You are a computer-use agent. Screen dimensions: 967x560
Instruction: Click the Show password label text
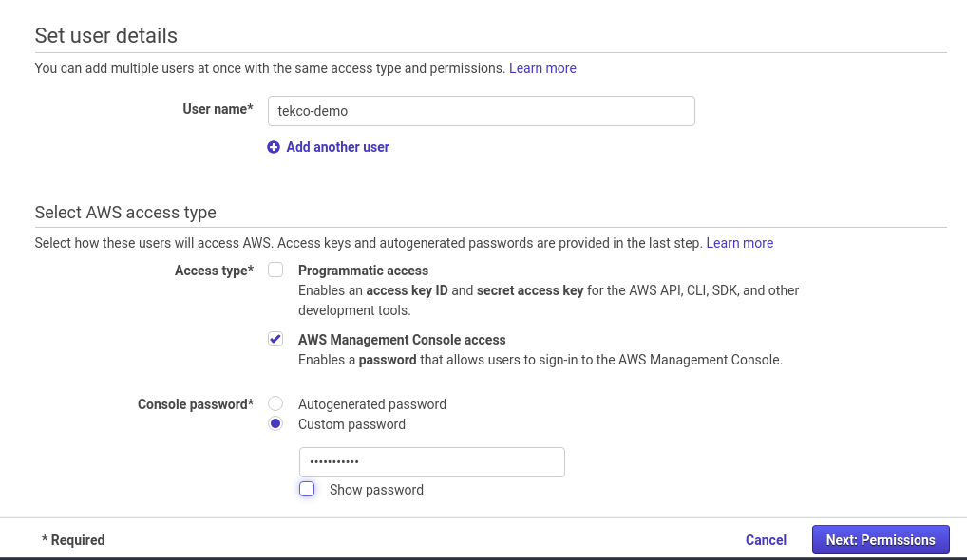376,490
